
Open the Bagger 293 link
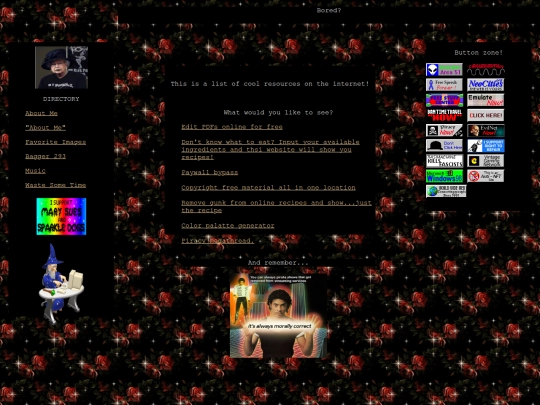click(x=45, y=156)
